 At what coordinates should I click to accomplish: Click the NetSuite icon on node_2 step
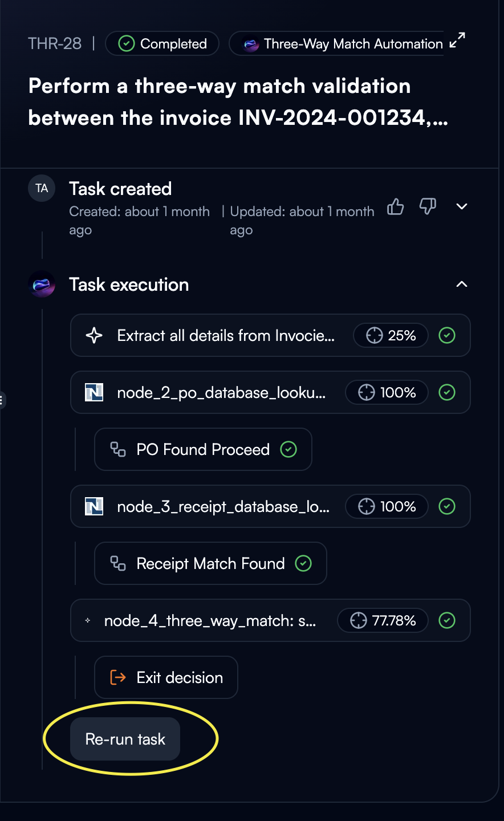[x=94, y=392]
